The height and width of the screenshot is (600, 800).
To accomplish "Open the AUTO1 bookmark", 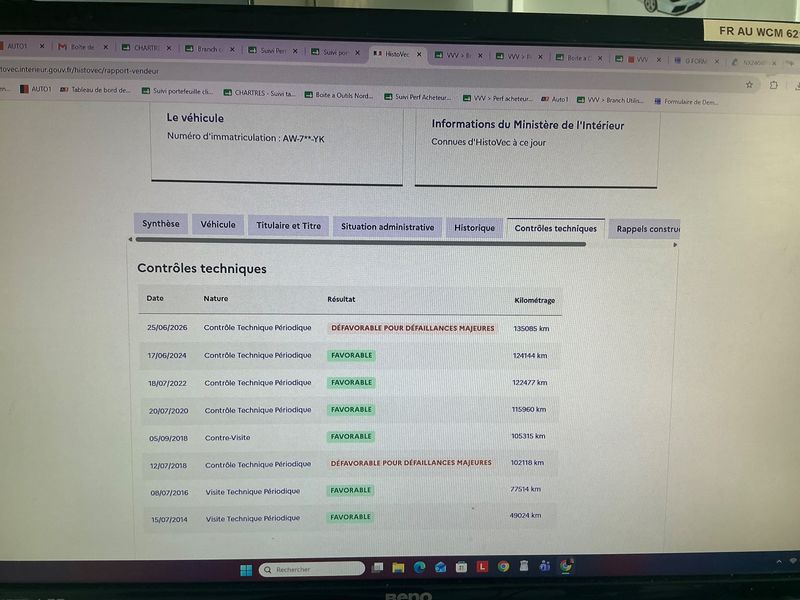I will [x=36, y=89].
